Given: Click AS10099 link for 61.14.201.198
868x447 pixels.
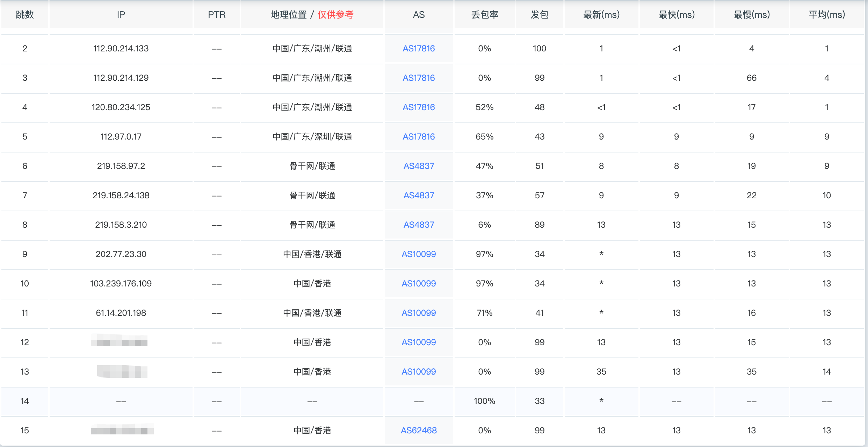Looking at the screenshot, I should (x=419, y=313).
